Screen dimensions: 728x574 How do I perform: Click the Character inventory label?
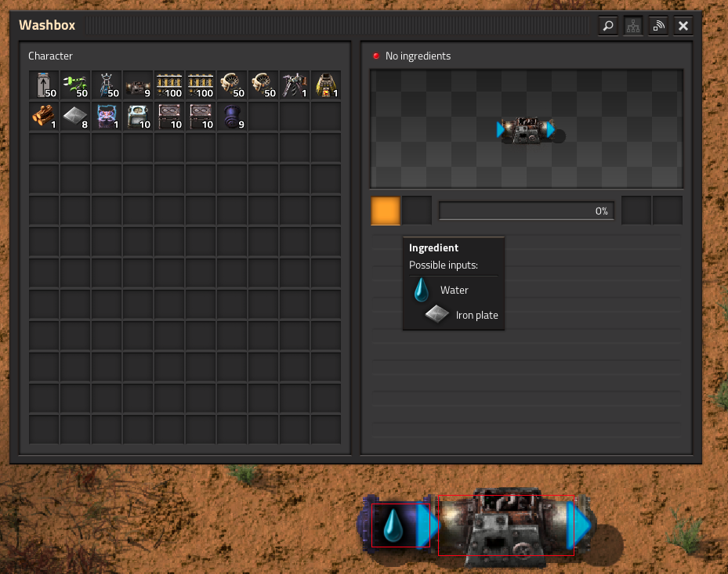(50, 56)
